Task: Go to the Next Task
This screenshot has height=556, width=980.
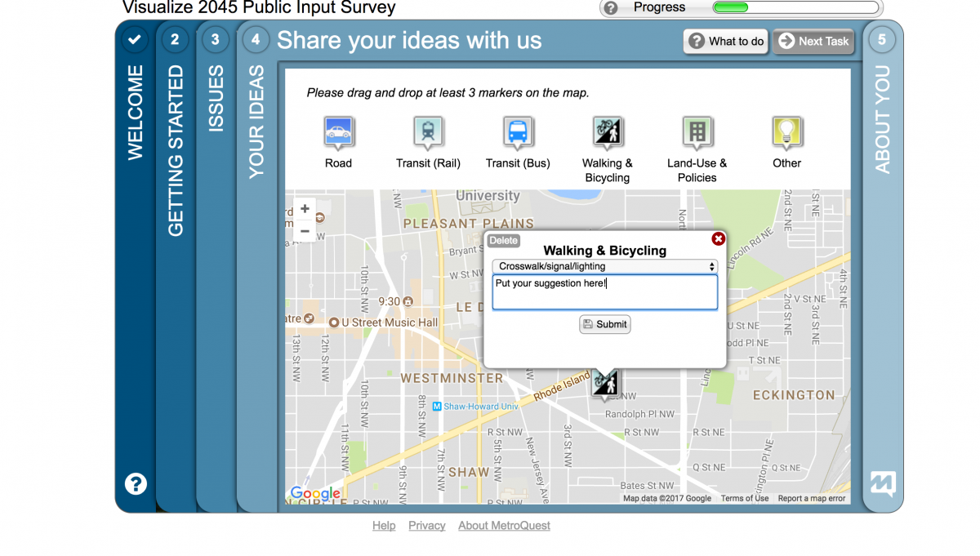Action: 813,41
